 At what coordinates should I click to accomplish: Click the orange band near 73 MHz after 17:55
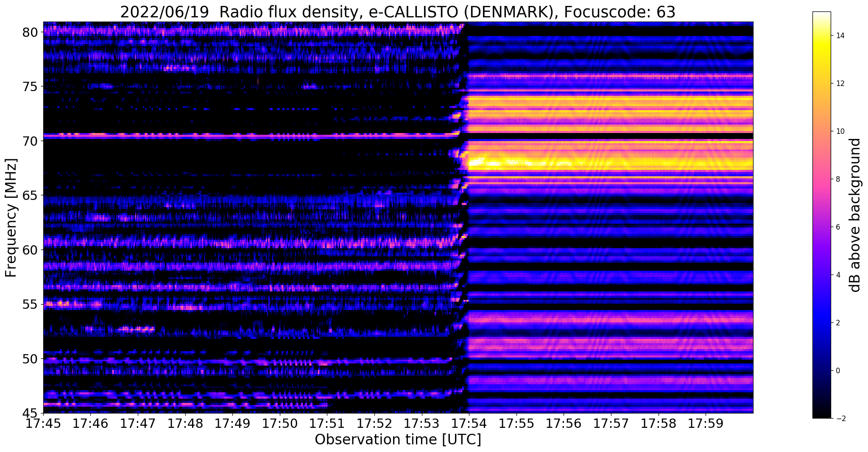[634, 103]
